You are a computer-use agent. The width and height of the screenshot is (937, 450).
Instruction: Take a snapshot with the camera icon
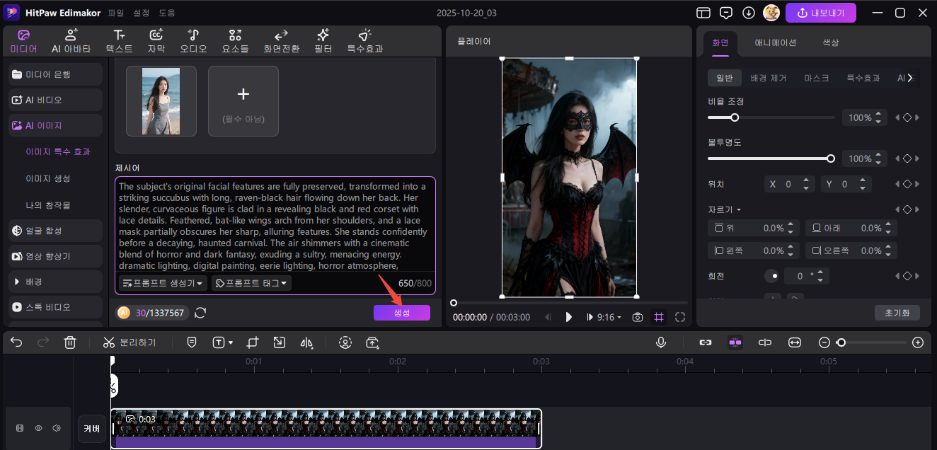(x=637, y=317)
